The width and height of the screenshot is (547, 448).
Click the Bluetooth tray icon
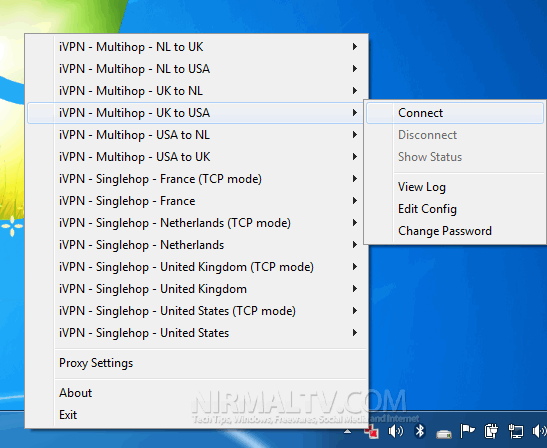[419, 431]
